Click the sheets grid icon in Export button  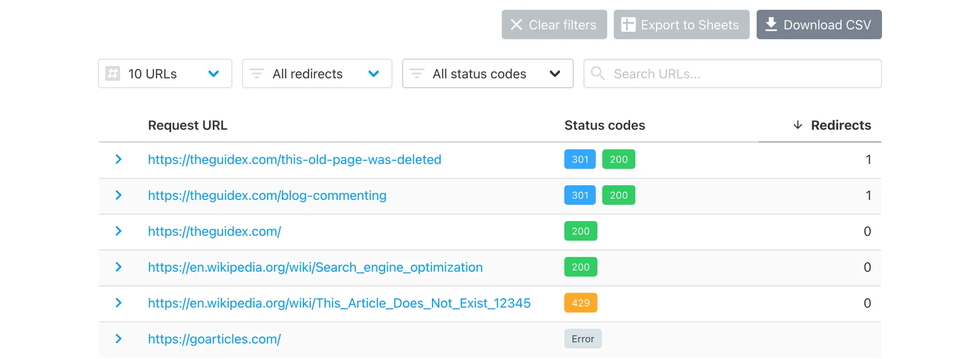coord(628,25)
